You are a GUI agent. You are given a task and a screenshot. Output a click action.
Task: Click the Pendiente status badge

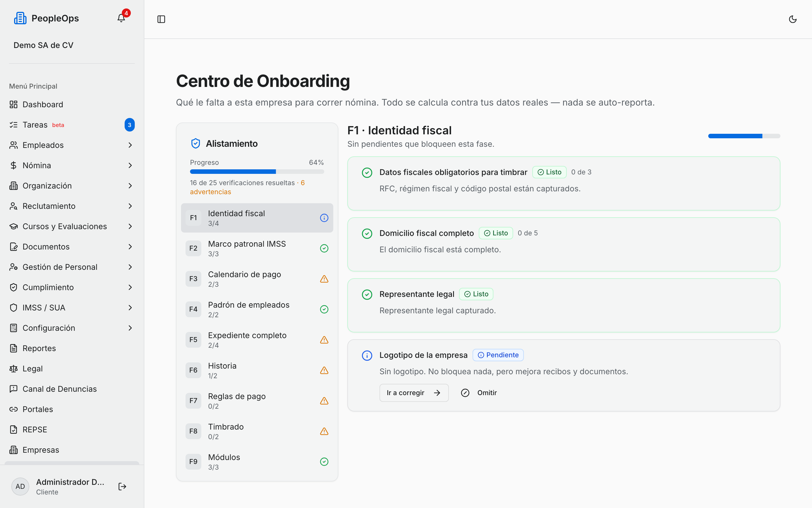point(498,355)
